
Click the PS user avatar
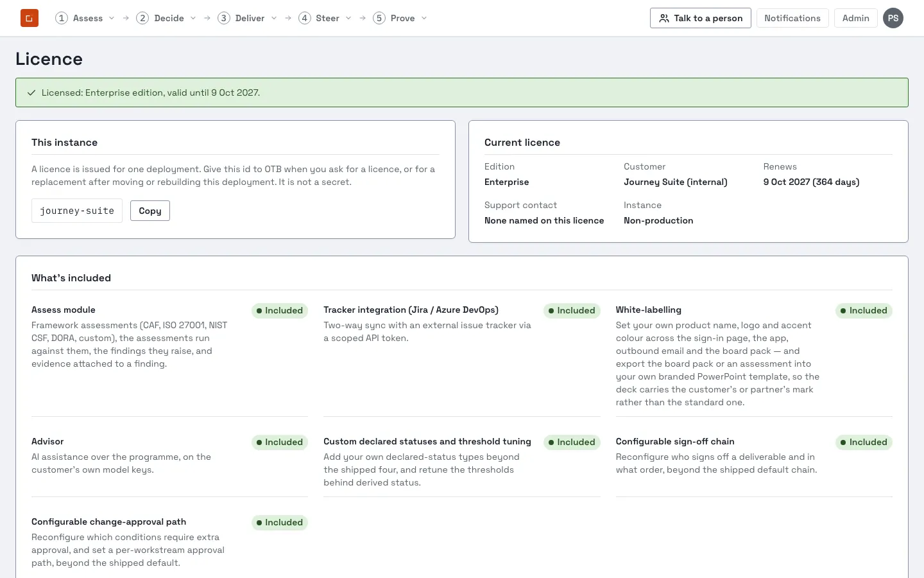tap(893, 18)
